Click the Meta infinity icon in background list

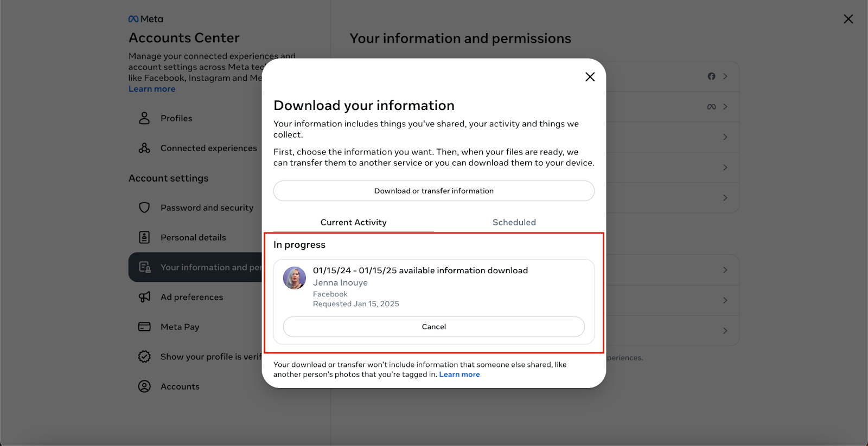(x=711, y=107)
